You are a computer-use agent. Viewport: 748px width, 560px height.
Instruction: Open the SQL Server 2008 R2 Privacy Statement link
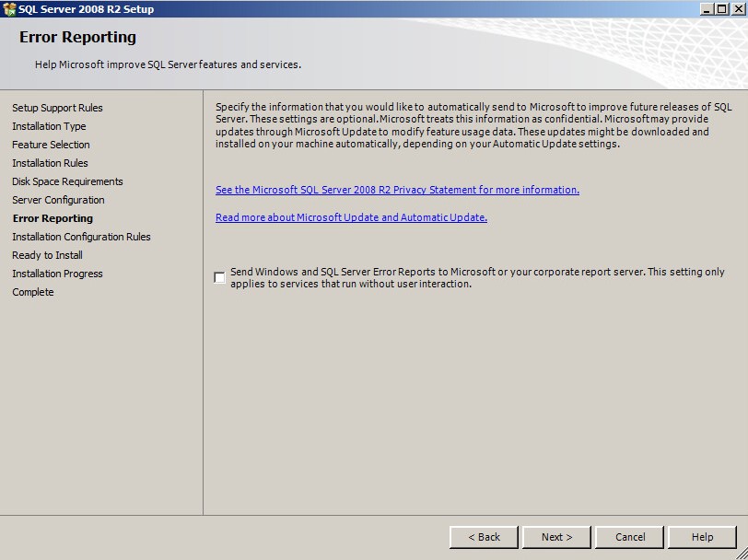[397, 190]
